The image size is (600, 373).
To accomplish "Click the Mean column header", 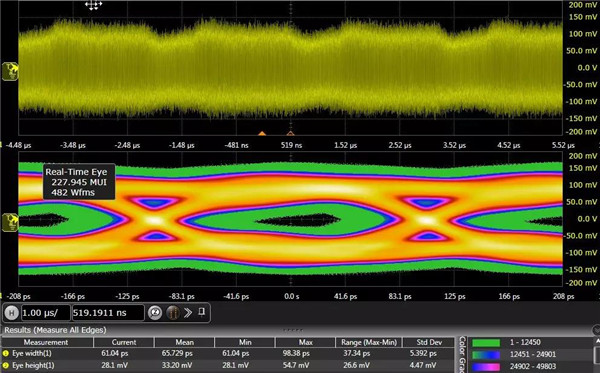I will click(x=184, y=342).
